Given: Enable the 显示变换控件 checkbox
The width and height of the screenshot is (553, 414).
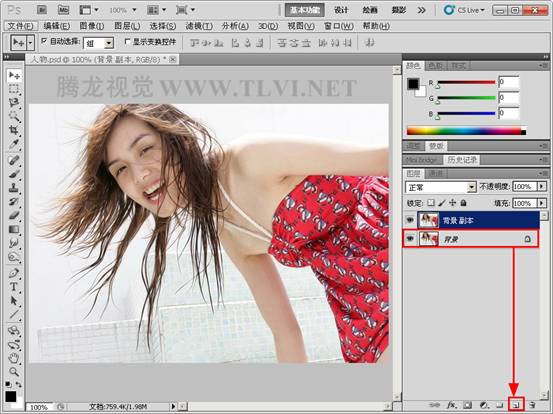Looking at the screenshot, I should (x=127, y=42).
